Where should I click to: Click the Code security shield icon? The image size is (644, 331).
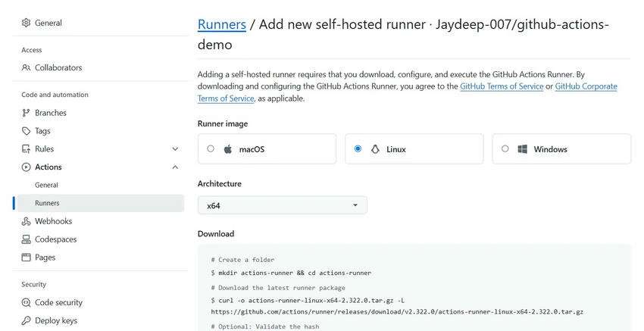26,302
